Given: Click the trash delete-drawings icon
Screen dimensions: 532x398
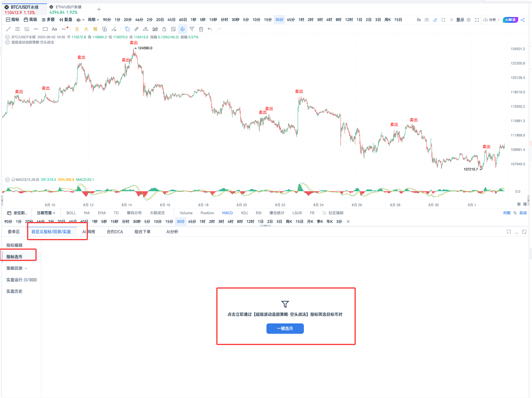Looking at the screenshot, I should coord(201,29).
